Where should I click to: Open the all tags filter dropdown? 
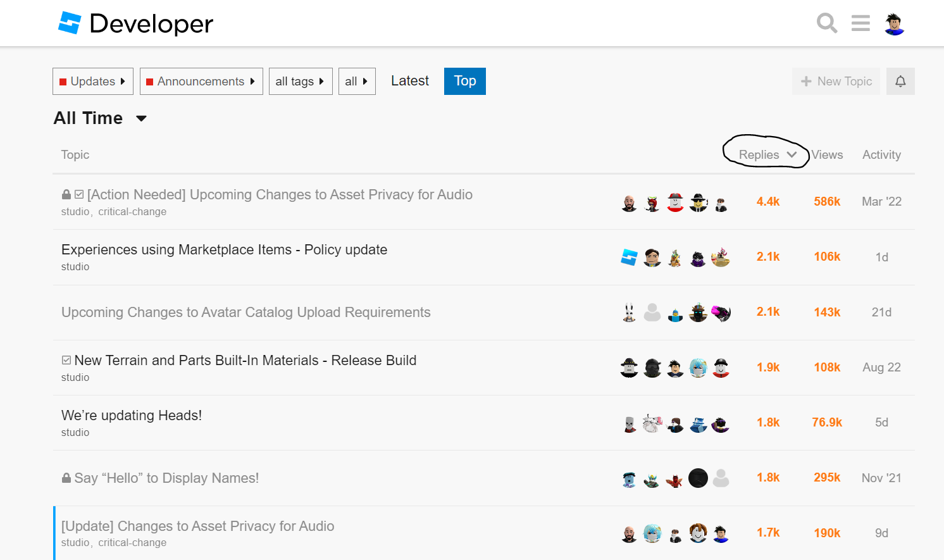pos(301,81)
